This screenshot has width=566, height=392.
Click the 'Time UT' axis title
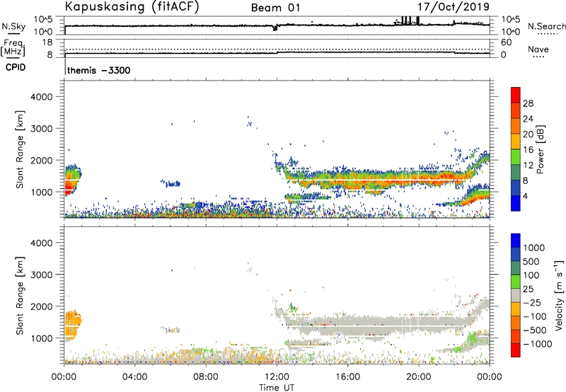coord(277,388)
